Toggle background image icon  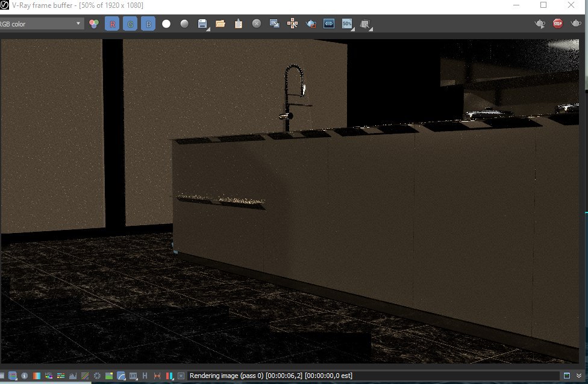click(109, 376)
